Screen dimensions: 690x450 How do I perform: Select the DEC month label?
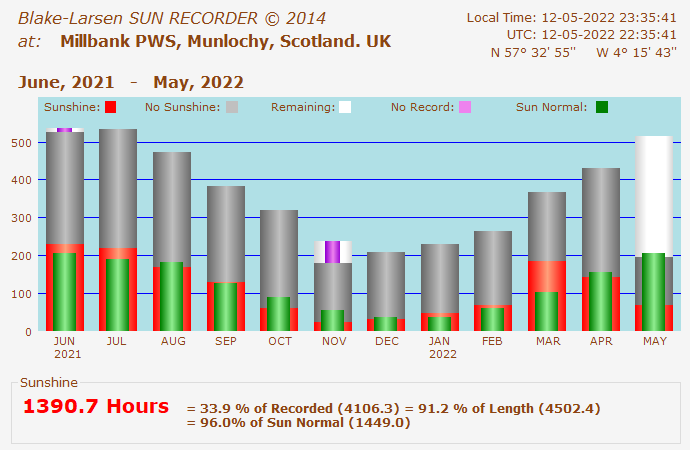(x=387, y=341)
